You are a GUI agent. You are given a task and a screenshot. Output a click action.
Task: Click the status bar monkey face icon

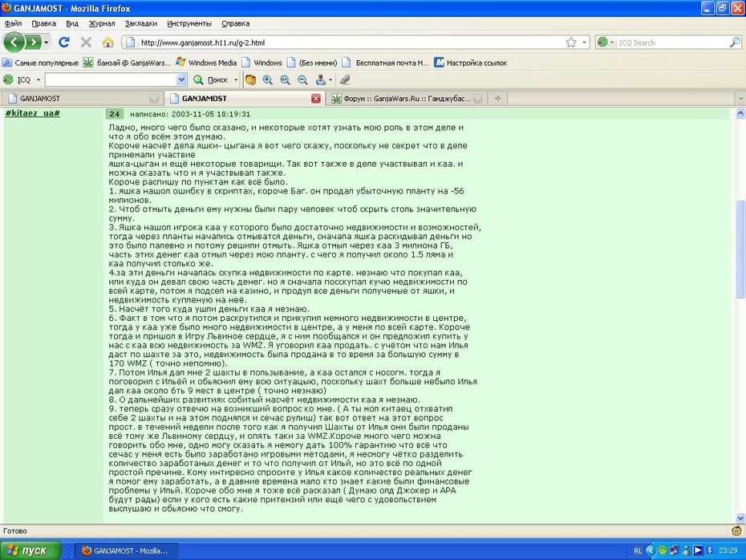736,530
